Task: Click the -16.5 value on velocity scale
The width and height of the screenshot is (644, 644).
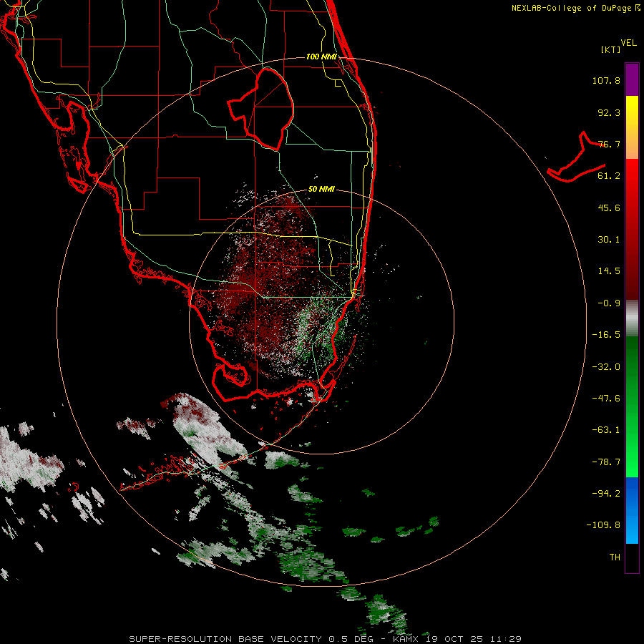Action: 606,335
